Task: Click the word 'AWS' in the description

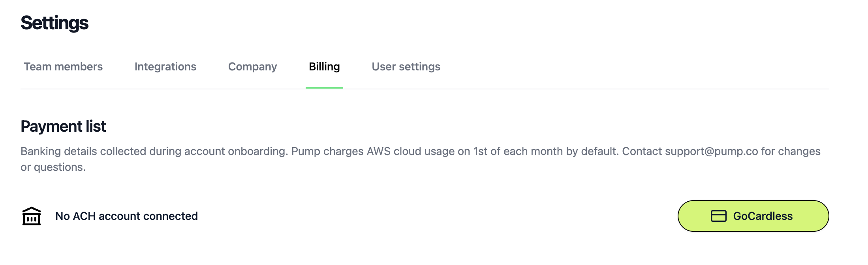Action: pyautogui.click(x=378, y=151)
